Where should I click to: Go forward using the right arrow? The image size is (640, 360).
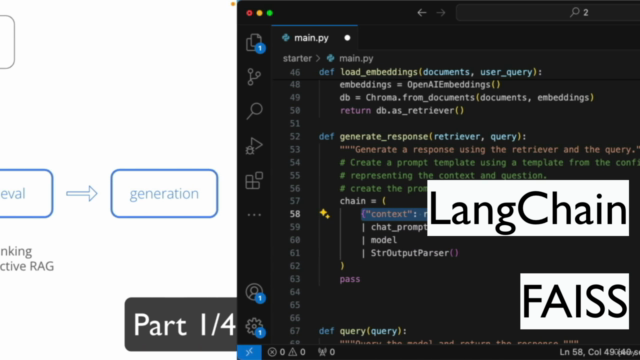coord(441,13)
